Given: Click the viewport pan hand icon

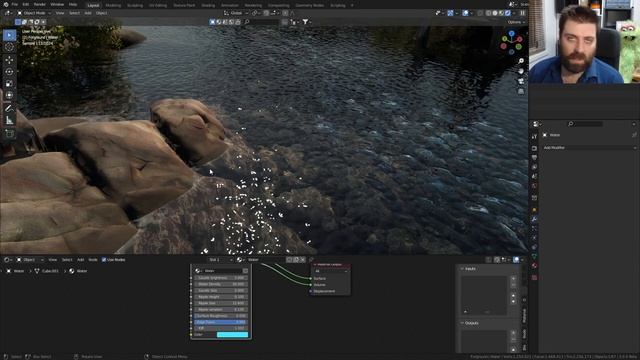Looking at the screenshot, I should point(521,71).
